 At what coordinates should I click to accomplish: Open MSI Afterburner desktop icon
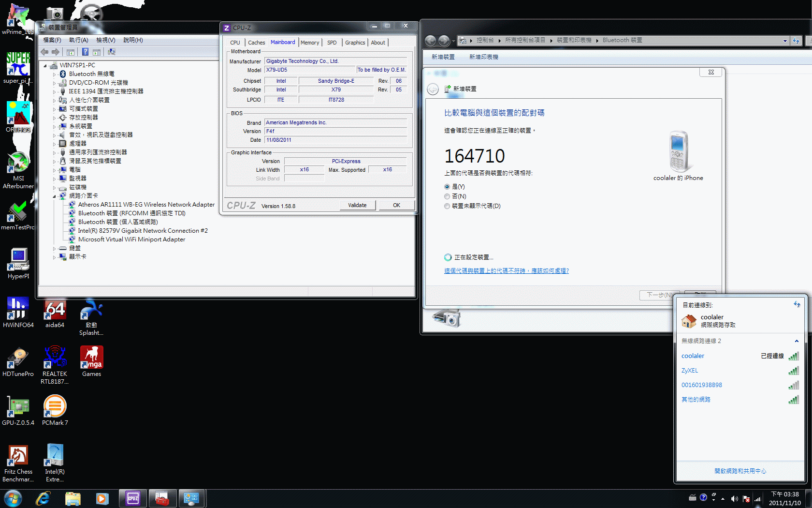[x=18, y=170]
